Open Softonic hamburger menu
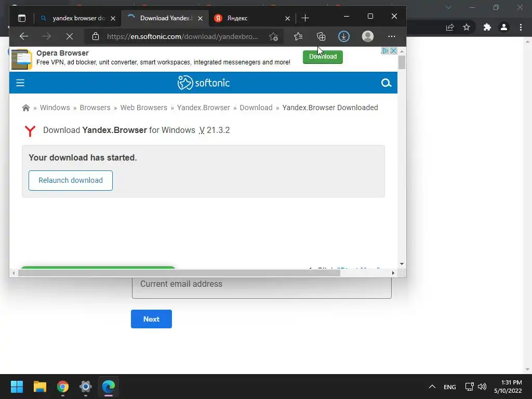Viewport: 532px width, 399px height. tap(20, 83)
